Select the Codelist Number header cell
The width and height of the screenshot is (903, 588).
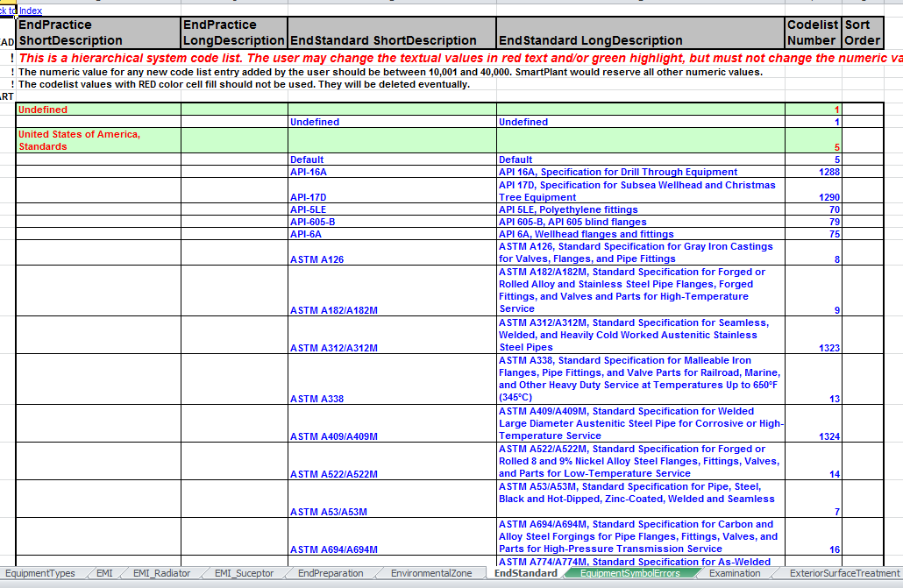814,32
